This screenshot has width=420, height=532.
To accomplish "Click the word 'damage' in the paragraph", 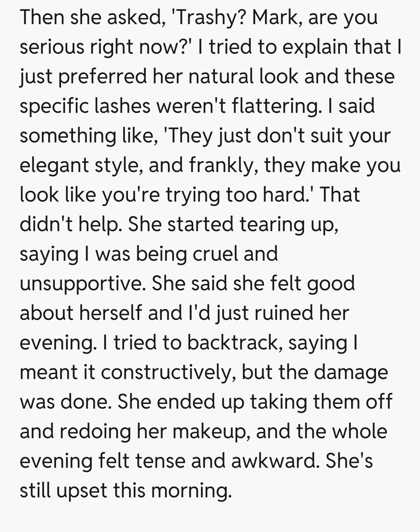I will [351, 372].
